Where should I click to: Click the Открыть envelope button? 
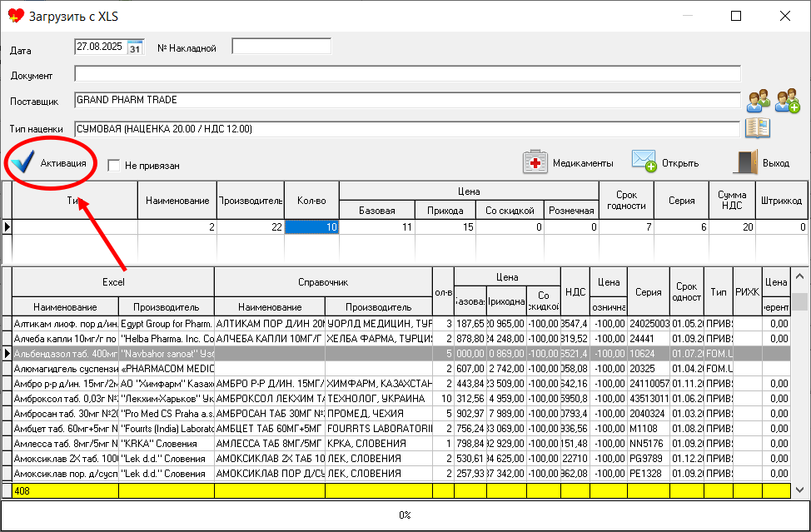point(664,162)
